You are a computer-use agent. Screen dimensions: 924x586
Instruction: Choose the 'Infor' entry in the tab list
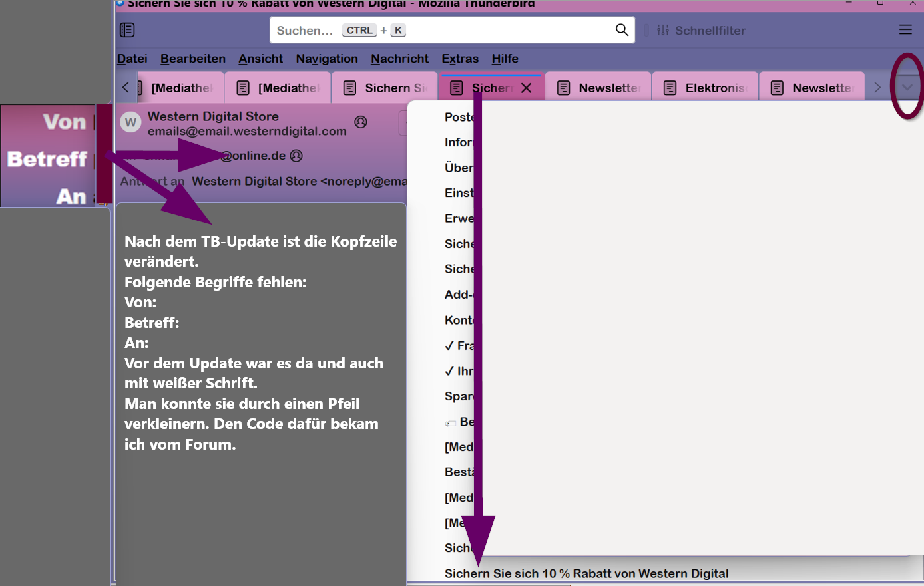[x=459, y=142]
